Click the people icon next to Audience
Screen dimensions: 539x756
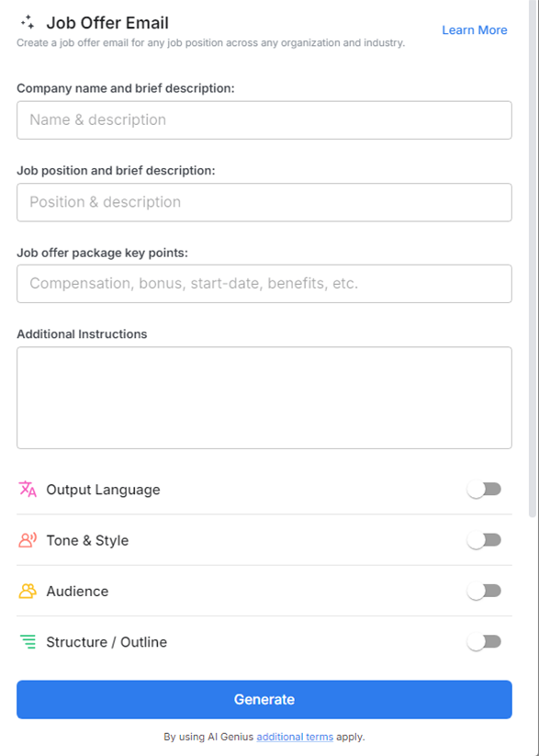coord(28,591)
